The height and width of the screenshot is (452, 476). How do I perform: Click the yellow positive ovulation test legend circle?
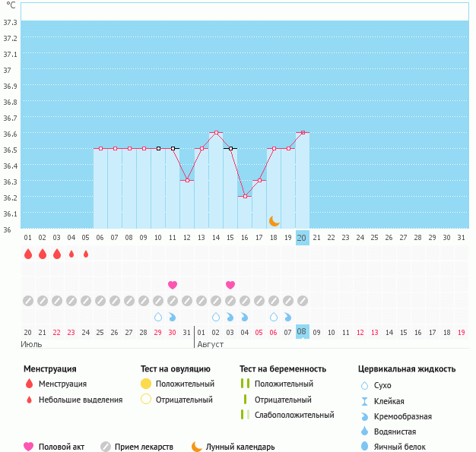pyautogui.click(x=146, y=384)
